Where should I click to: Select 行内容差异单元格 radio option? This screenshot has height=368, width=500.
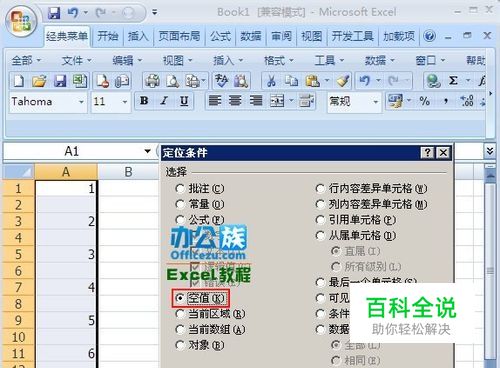pyautogui.click(x=320, y=189)
